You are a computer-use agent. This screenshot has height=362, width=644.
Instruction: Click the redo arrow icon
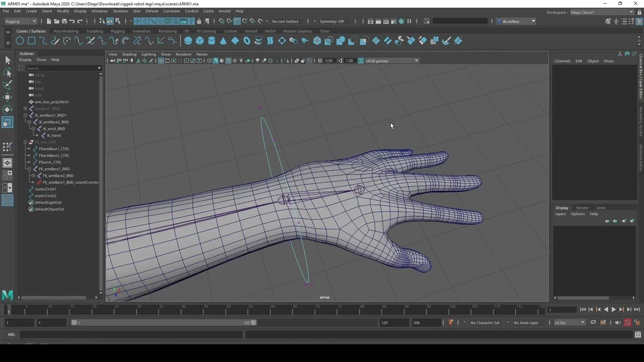79,21
